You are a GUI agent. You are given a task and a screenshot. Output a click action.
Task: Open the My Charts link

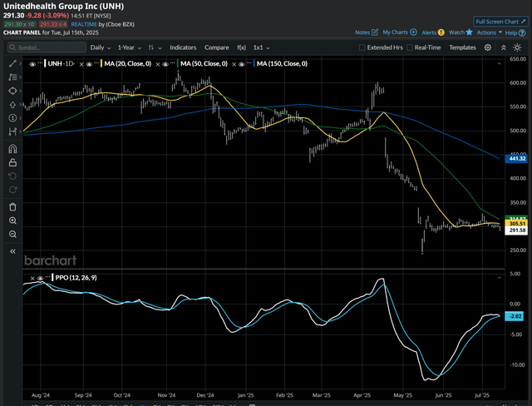[400, 32]
